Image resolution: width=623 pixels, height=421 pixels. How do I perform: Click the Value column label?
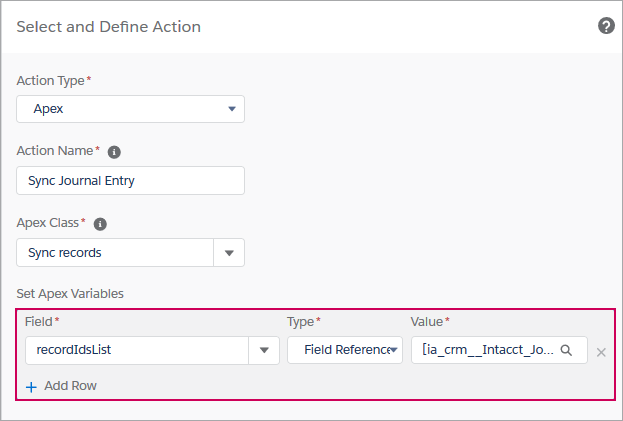[427, 321]
